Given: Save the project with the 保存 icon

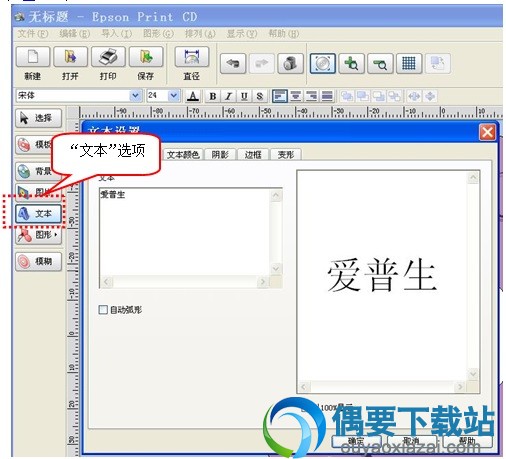Looking at the screenshot, I should 146,56.
